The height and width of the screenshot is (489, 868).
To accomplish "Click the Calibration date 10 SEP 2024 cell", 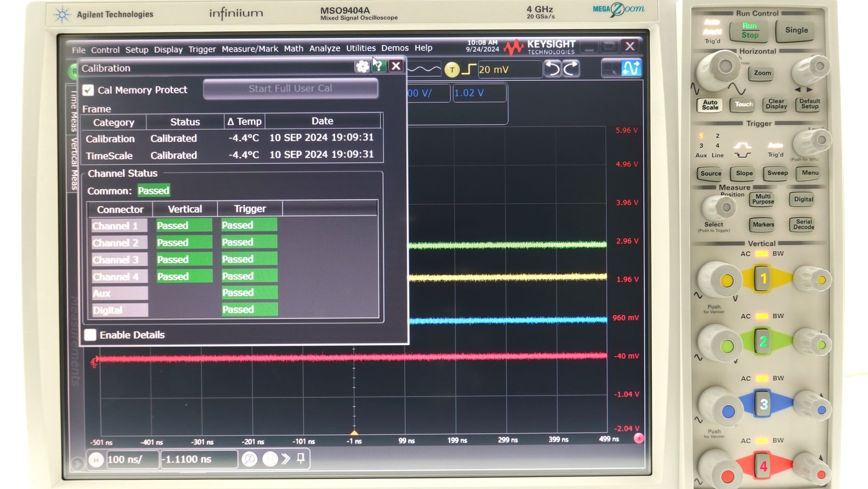I will [321, 137].
